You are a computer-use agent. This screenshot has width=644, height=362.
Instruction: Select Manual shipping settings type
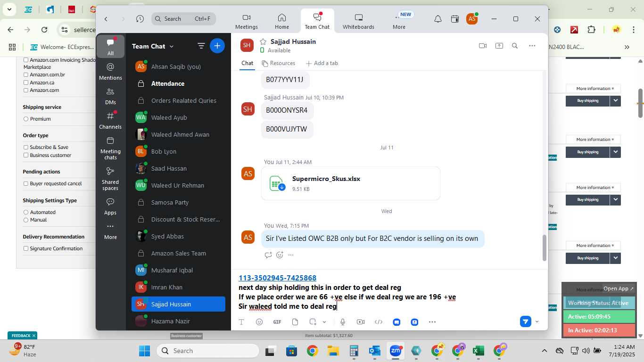coord(26,220)
